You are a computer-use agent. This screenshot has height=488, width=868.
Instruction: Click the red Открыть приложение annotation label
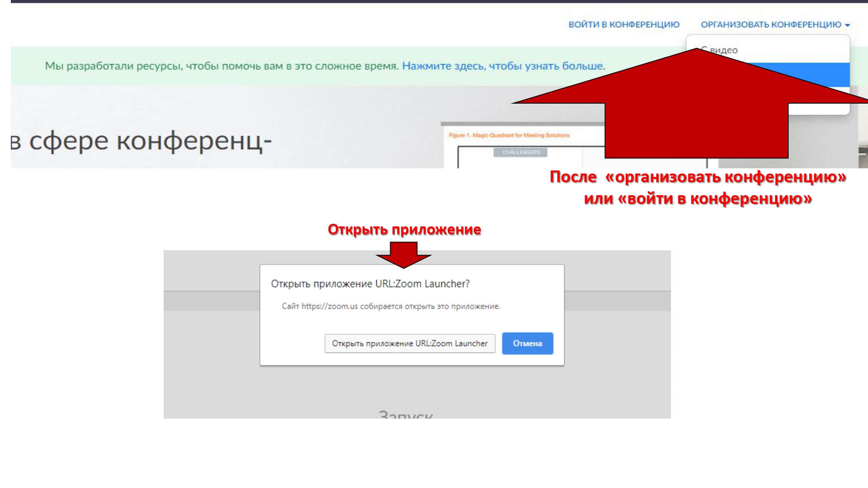404,229
